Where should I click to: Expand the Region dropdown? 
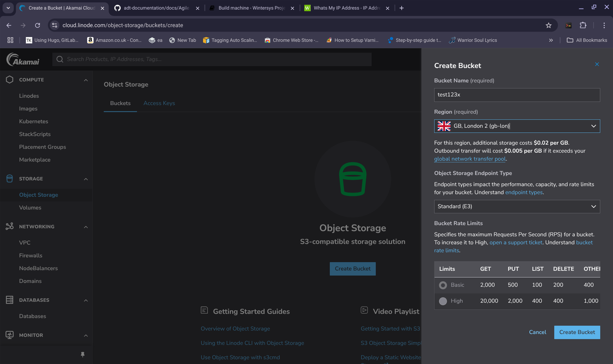pos(593,126)
